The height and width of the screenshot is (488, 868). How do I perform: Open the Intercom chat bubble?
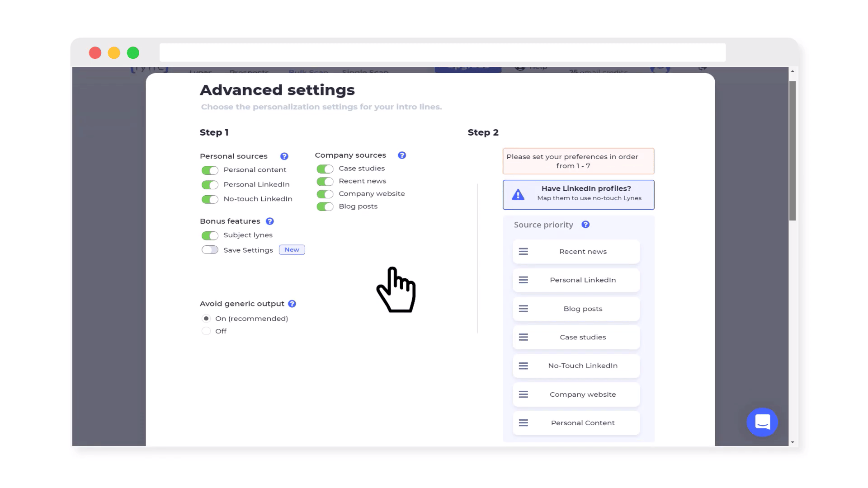point(763,422)
